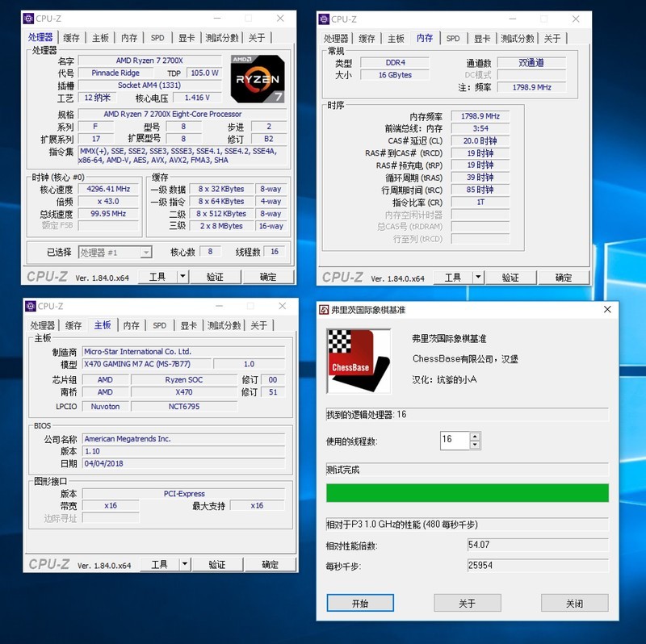Image resolution: width=646 pixels, height=644 pixels.
Task: Switch to 处理器 tab in memory CPU-Z window
Action: (336, 39)
